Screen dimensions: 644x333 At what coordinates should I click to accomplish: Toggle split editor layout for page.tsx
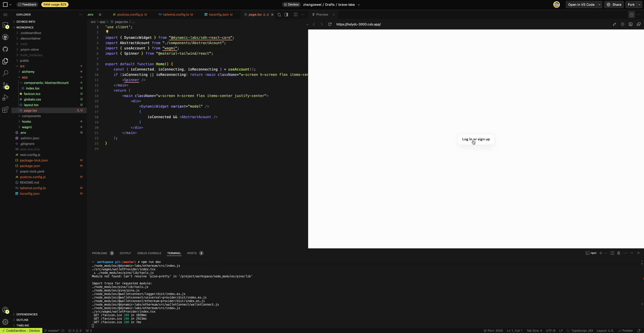[x=295, y=14]
